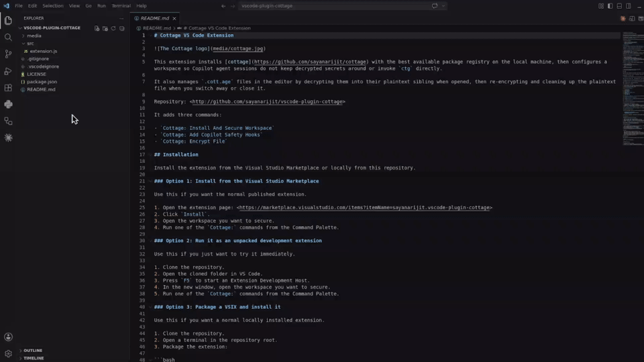Click New Folder icon in Explorer header
Screen dimensions: 644x362
[105, 28]
